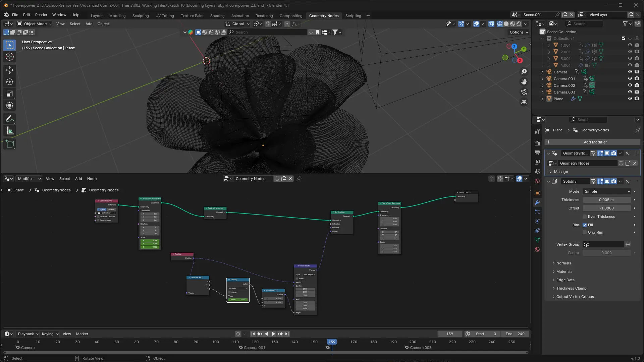Switch to the Shading workspace tab
Viewport: 644px width, 362px height.
217,16
